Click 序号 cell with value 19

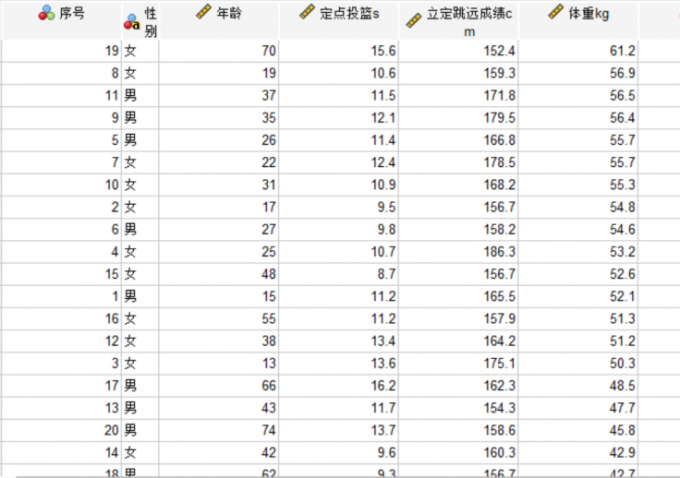pyautogui.click(x=62, y=51)
